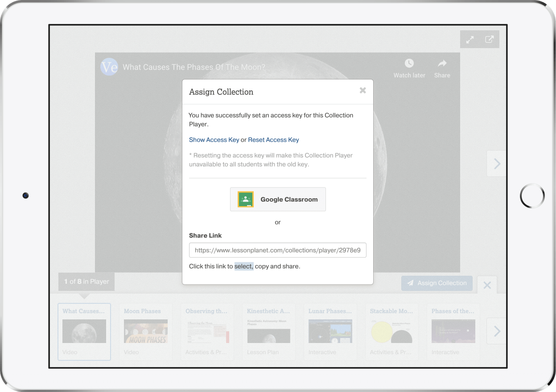
Task: Click the fullscreen expand arrows icon
Action: 470,40
